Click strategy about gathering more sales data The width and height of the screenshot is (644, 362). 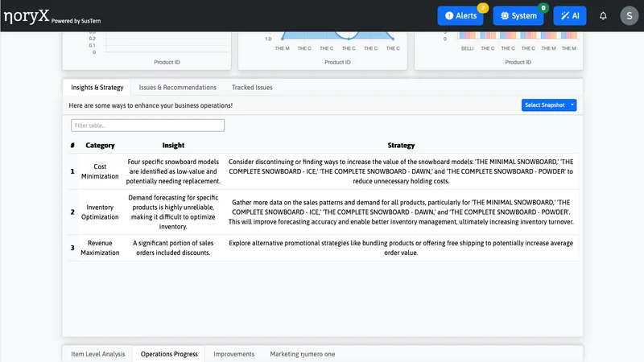coord(401,212)
